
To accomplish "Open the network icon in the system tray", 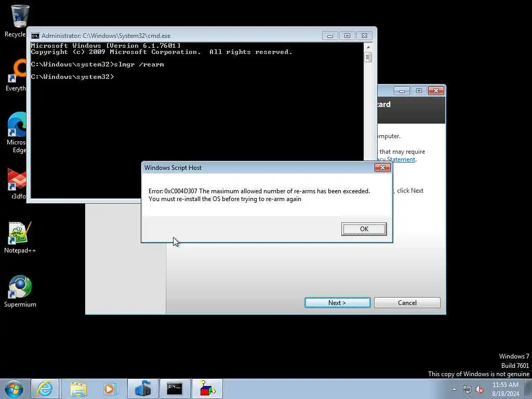I will [467, 390].
